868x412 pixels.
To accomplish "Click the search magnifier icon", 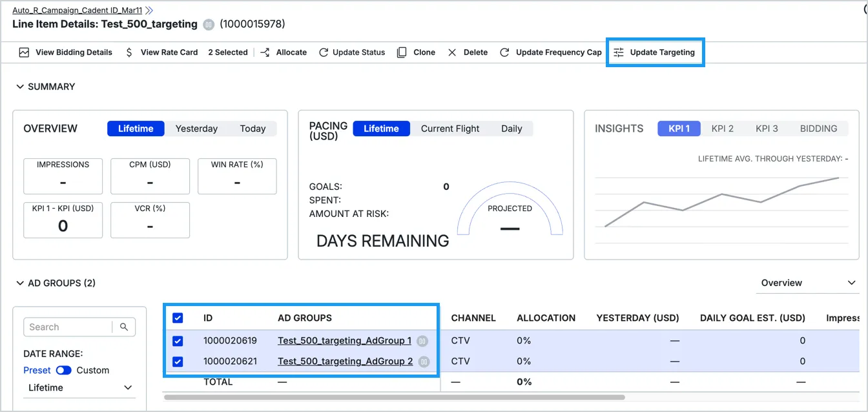I will [124, 327].
